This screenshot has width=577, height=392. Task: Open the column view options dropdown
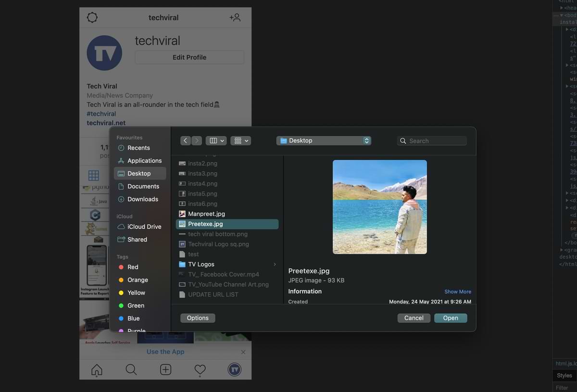(x=216, y=141)
